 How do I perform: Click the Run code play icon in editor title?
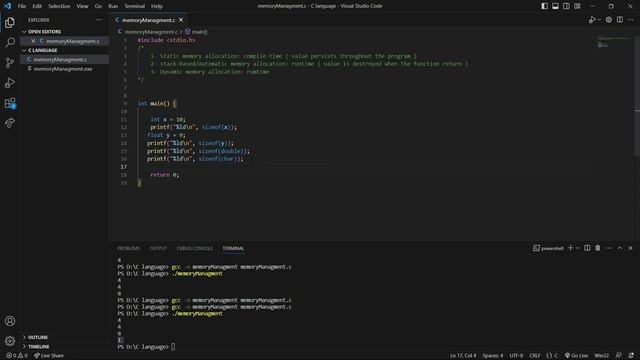[592, 20]
